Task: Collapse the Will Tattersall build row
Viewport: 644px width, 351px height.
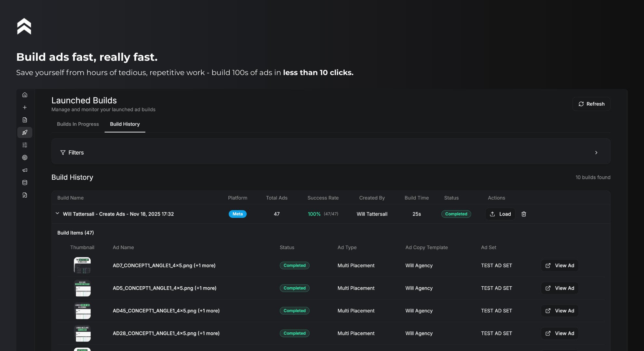Action: 57,213
